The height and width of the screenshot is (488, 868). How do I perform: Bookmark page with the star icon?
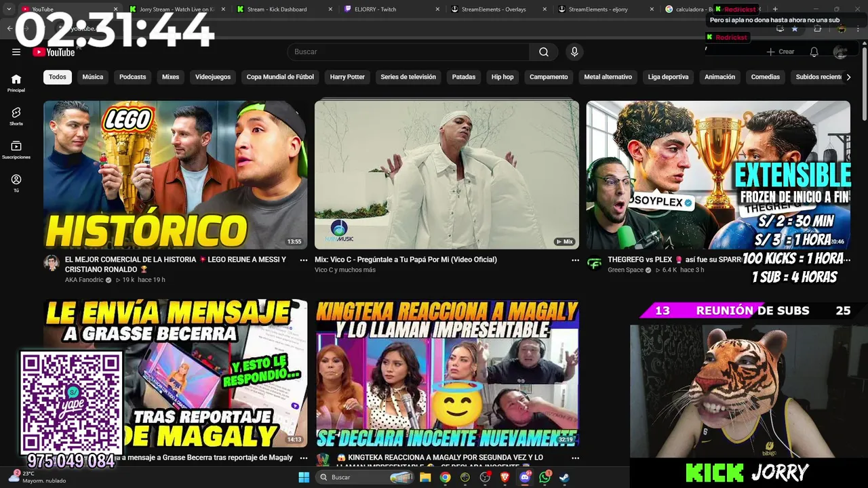[795, 28]
